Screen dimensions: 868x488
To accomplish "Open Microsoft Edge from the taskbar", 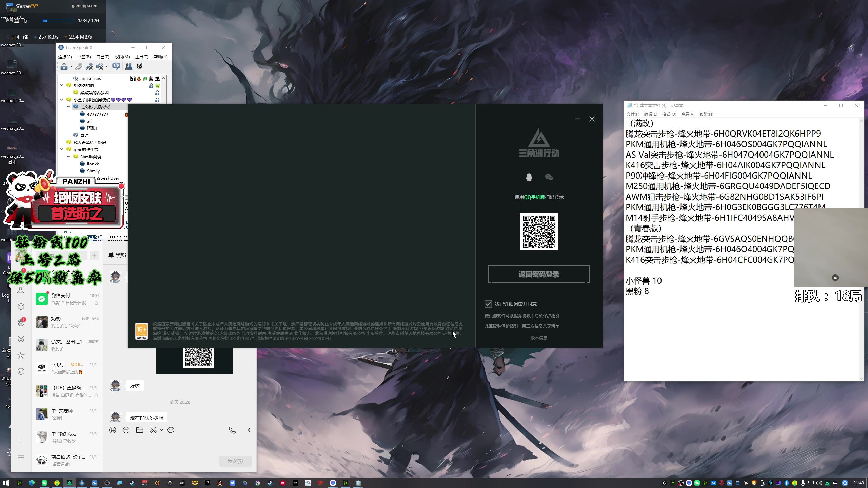I will pyautogui.click(x=32, y=483).
